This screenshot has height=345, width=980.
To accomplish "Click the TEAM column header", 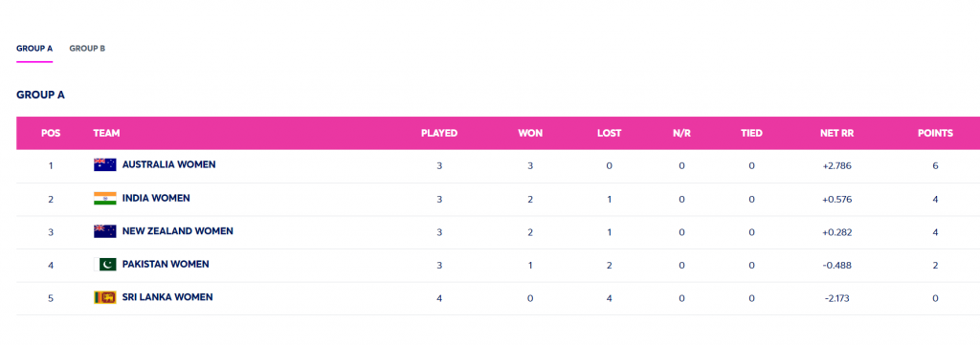I will click(106, 134).
